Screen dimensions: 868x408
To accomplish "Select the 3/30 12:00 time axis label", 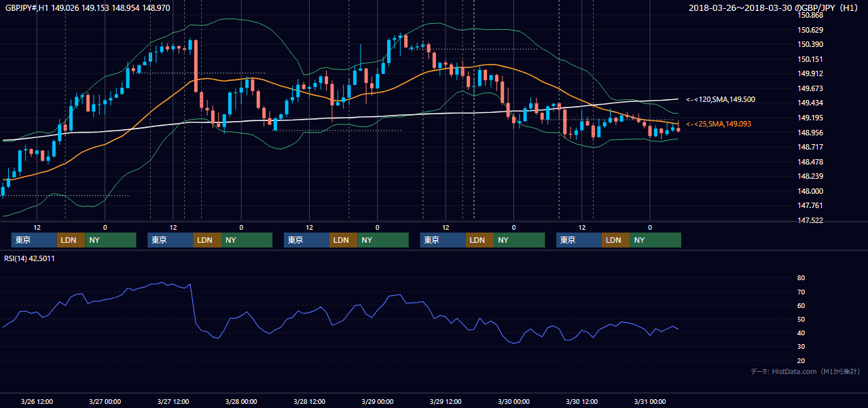I will pos(581,401).
